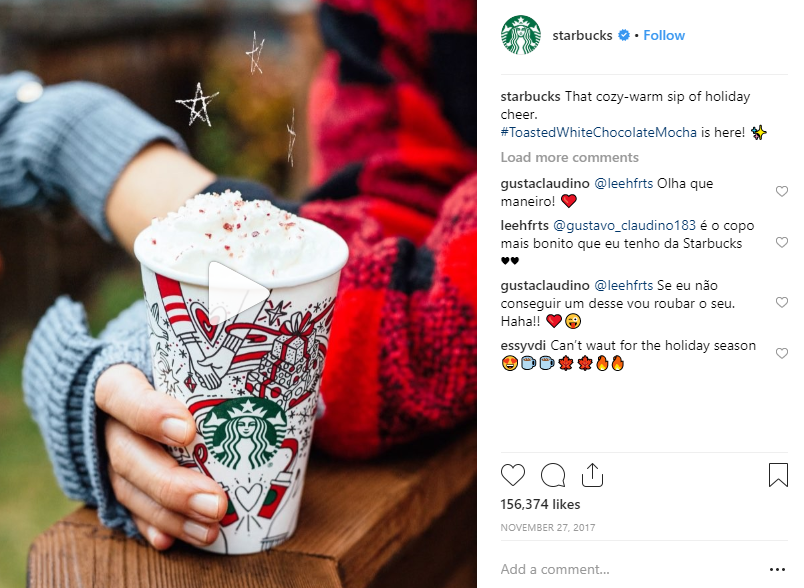The height and width of the screenshot is (588, 804).
Task: Open the Starbucks profile avatar logo
Action: [520, 35]
